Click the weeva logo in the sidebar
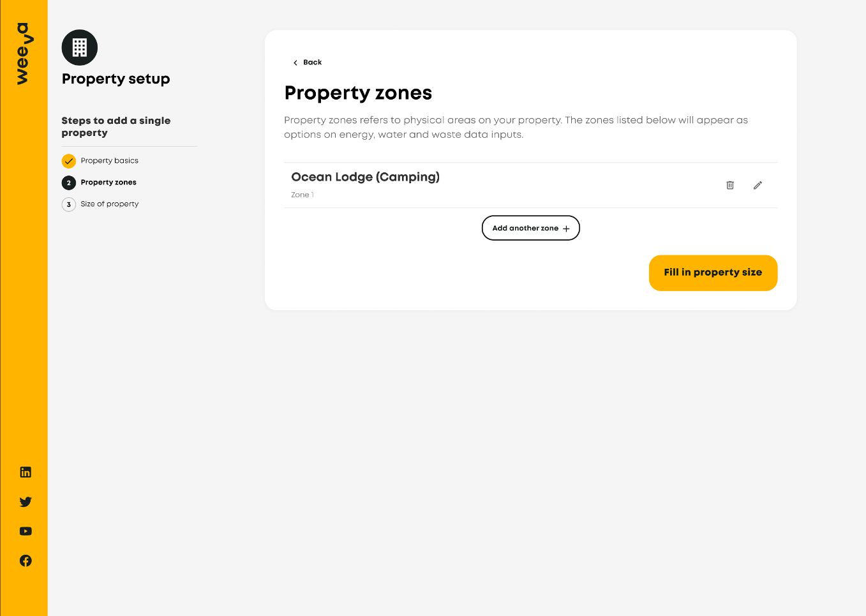 click(x=23, y=54)
